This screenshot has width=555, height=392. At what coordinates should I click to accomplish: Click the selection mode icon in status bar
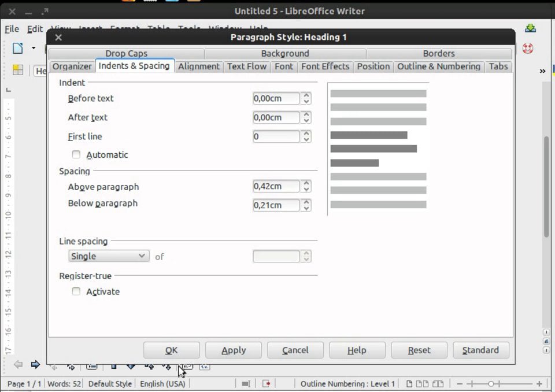[246, 383]
